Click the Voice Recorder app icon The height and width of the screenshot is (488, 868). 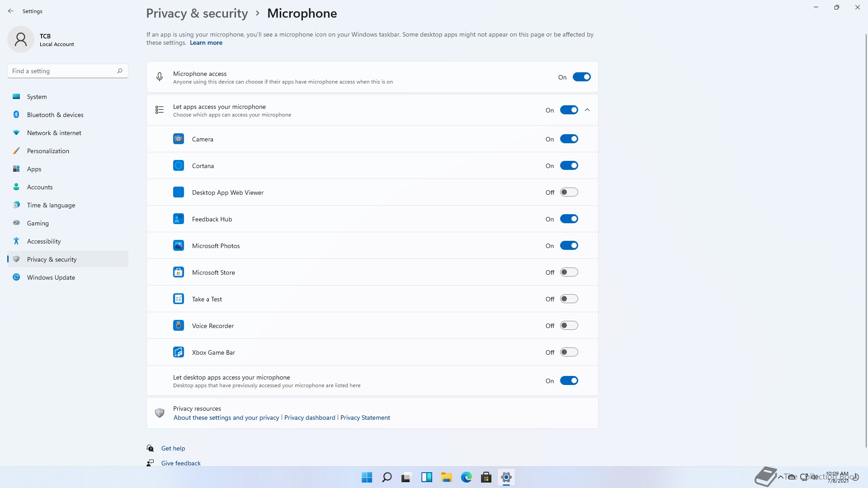point(179,326)
